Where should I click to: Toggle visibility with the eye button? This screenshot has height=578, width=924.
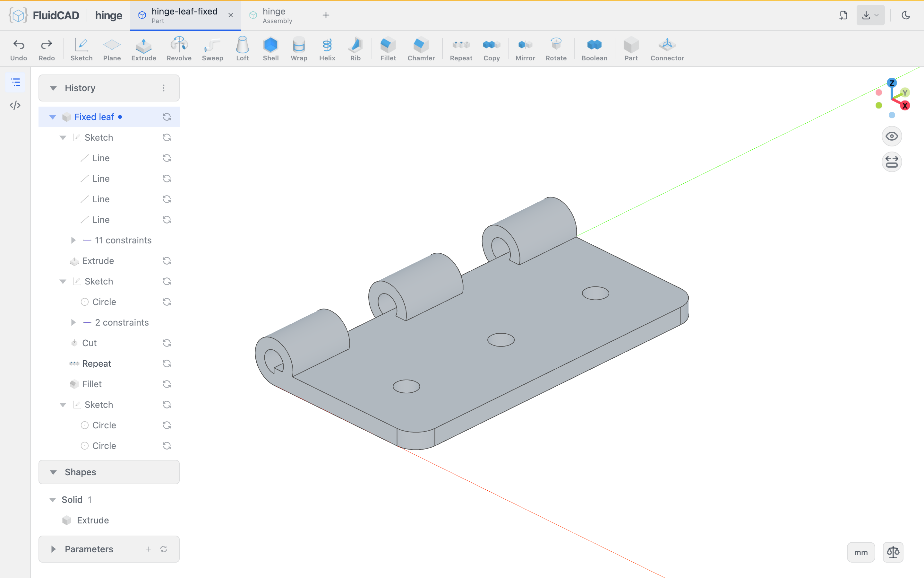892,136
